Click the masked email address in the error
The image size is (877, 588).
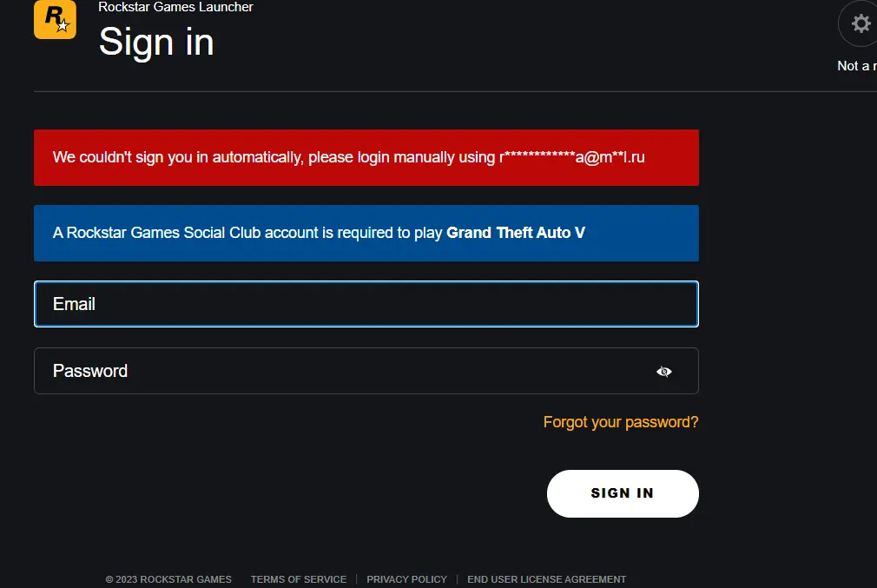click(x=571, y=157)
